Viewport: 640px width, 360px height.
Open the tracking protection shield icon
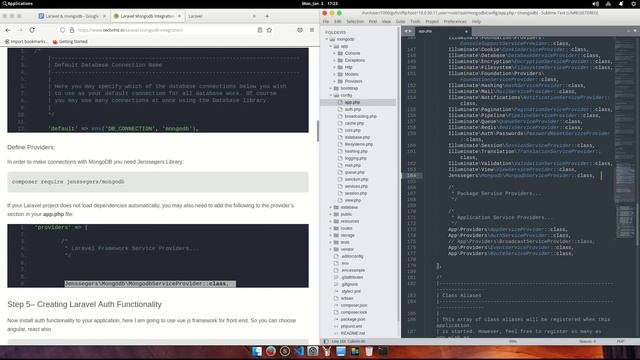click(62, 30)
